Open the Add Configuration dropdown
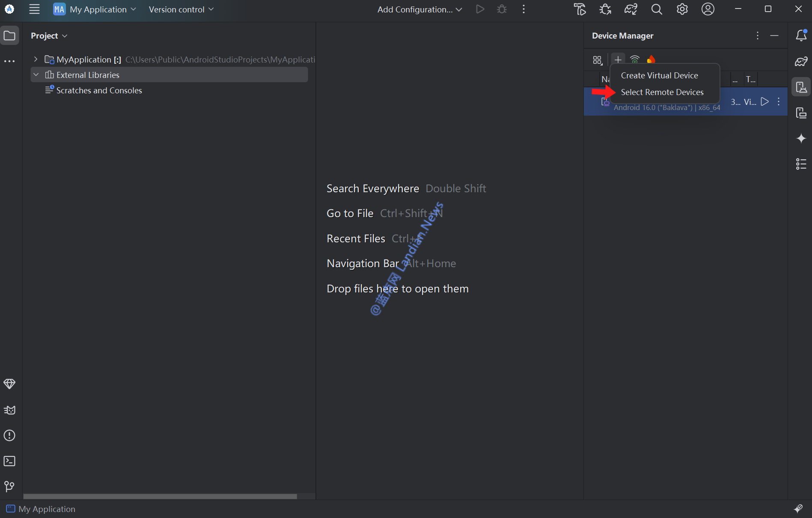Image resolution: width=812 pixels, height=518 pixels. click(419, 9)
